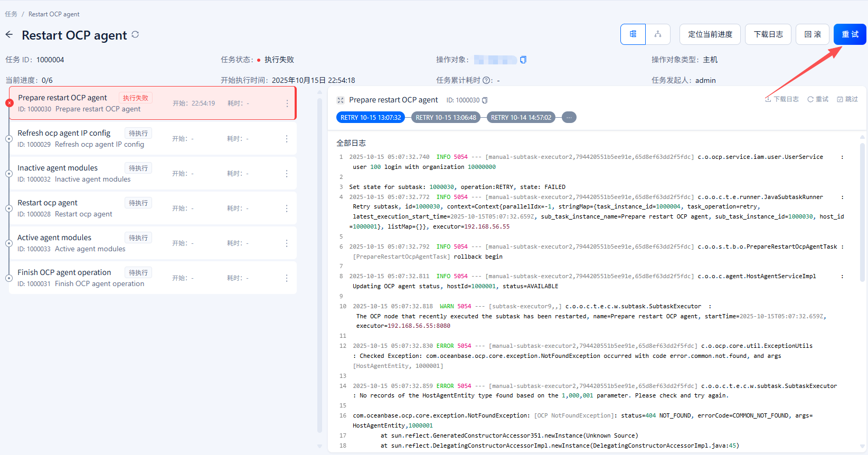Expand more retry records via the ellipsis

(x=569, y=118)
